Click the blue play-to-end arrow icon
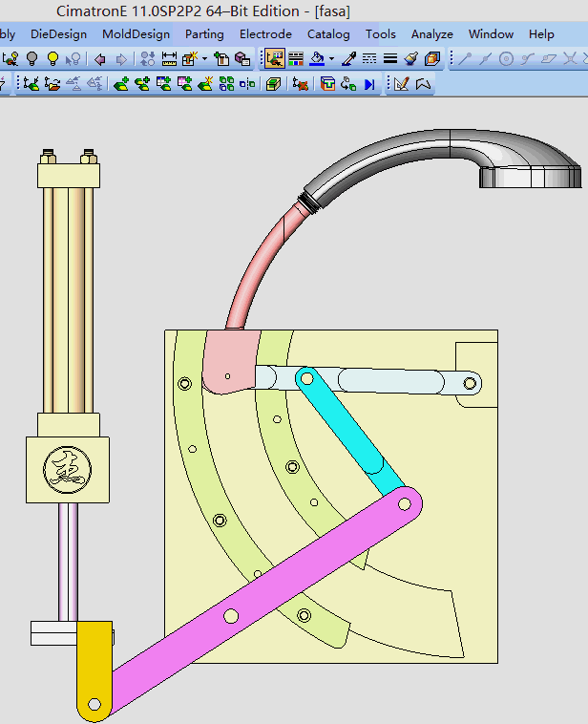This screenshot has width=588, height=724. (x=369, y=85)
